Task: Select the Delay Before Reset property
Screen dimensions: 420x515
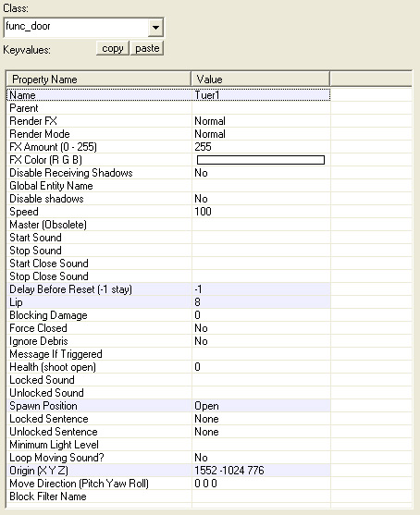Action: coord(168,289)
